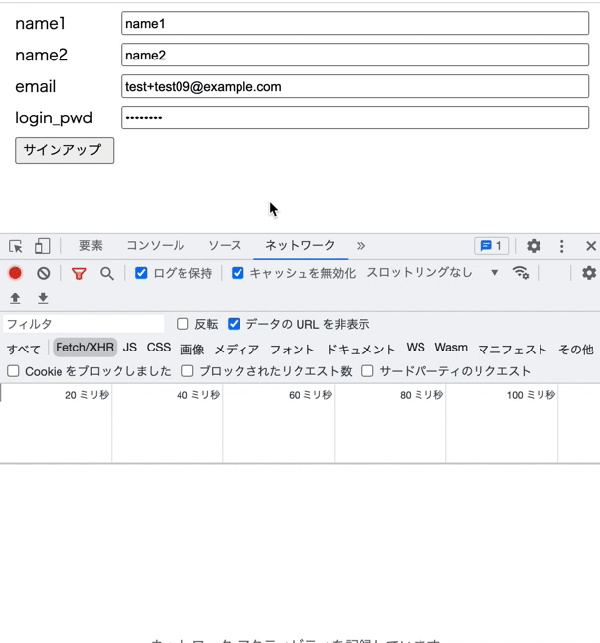This screenshot has height=643, width=600.
Task: Switch to the 要素 tab
Action: point(91,246)
